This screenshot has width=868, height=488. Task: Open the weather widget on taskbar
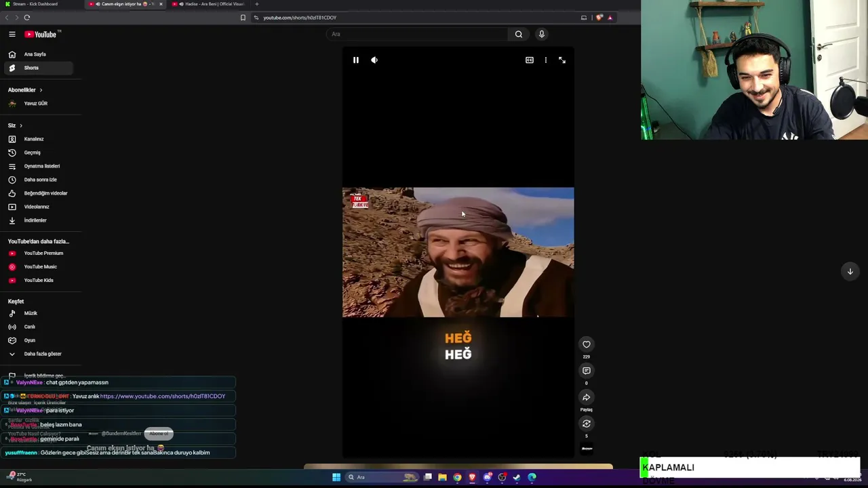point(19,477)
